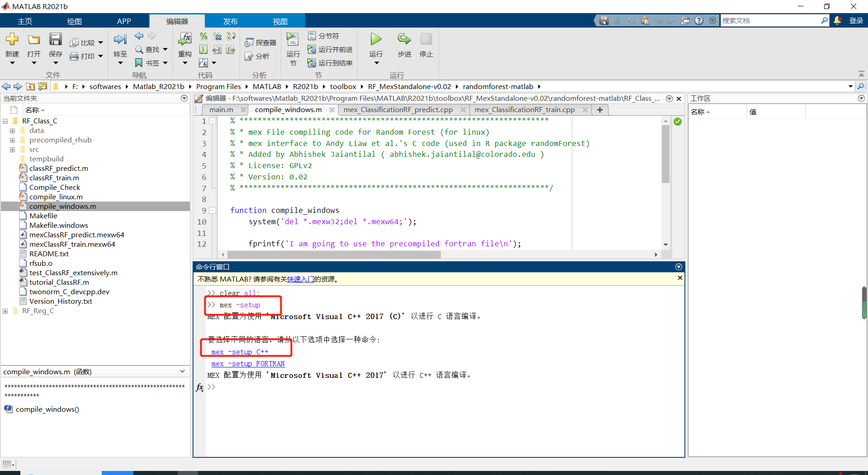Switch to the Home (主页) ribbon tab
This screenshot has width=868, height=475.
click(25, 21)
